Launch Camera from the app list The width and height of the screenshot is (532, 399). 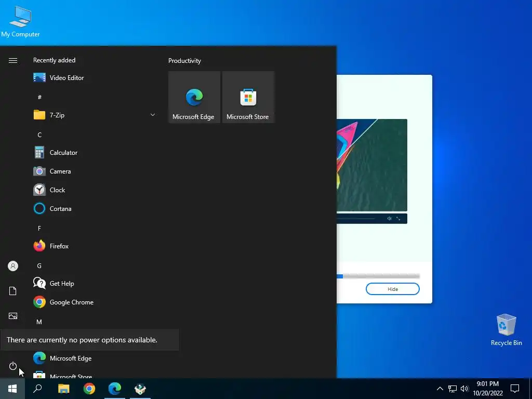tap(95, 171)
